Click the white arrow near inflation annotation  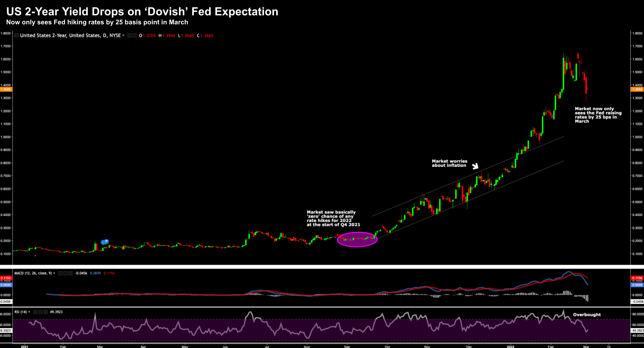click(x=475, y=166)
